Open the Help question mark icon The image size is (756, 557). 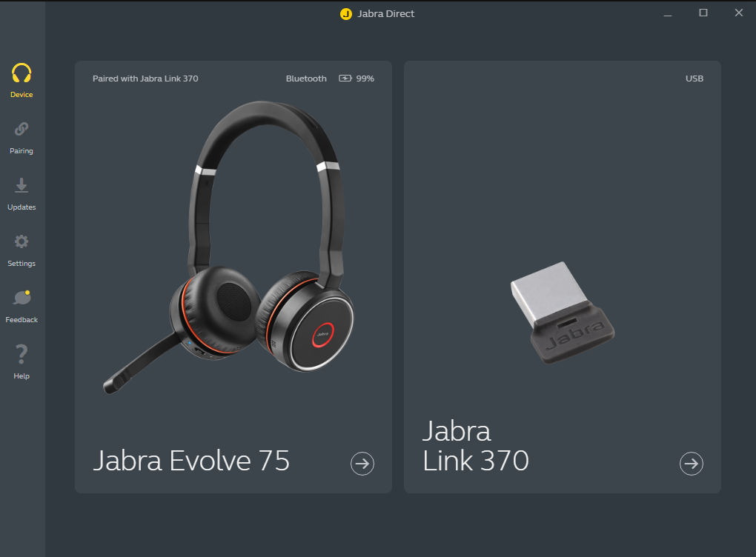pyautogui.click(x=21, y=354)
